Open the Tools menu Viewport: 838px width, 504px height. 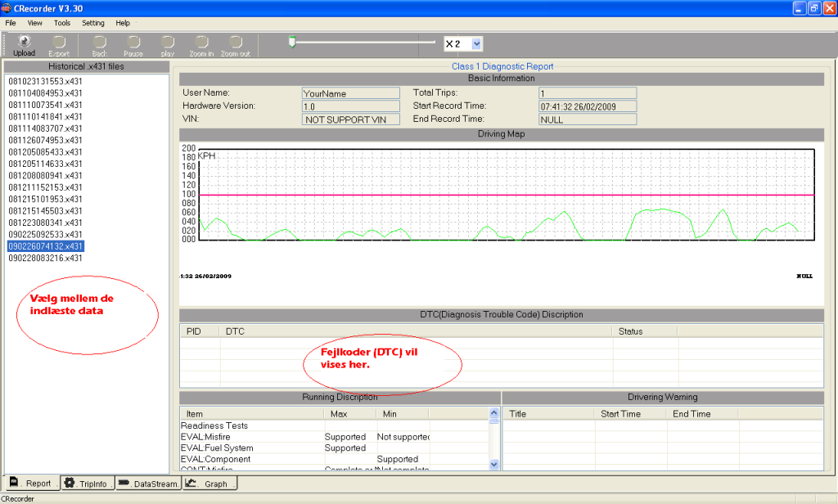coord(62,23)
